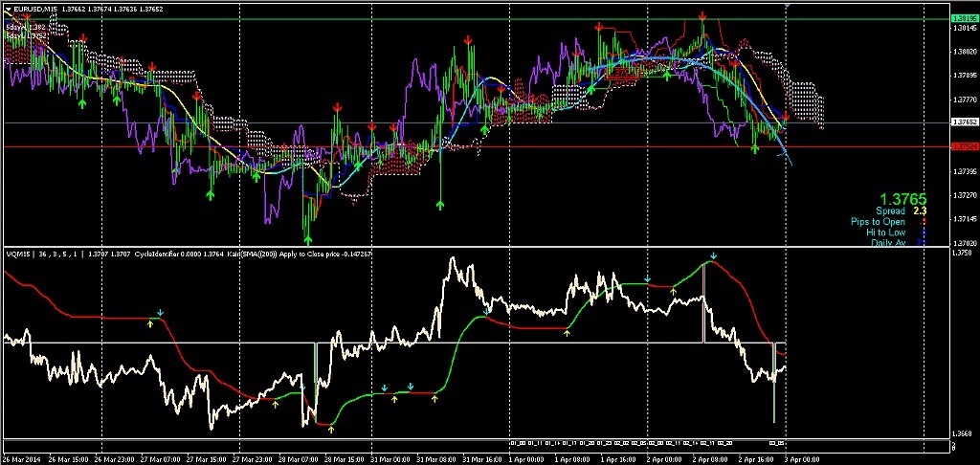Click the 1.3750 indicator scale value
Viewport: 980px width, 465px height.
[960, 253]
